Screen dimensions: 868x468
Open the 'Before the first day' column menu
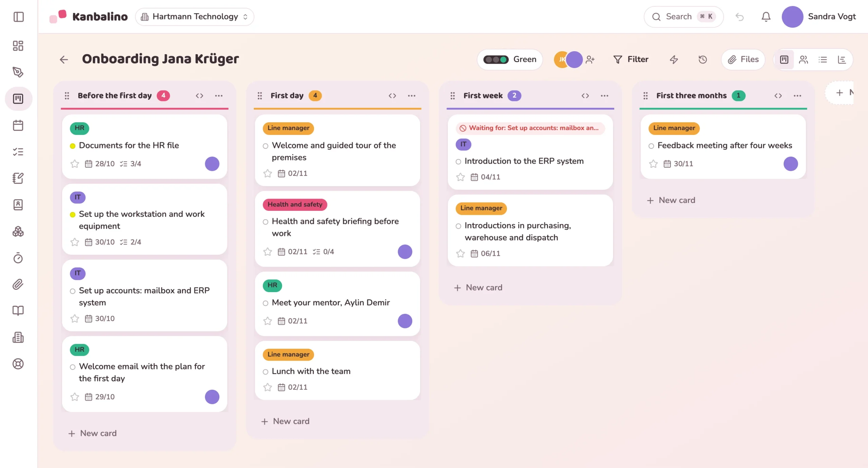(219, 96)
